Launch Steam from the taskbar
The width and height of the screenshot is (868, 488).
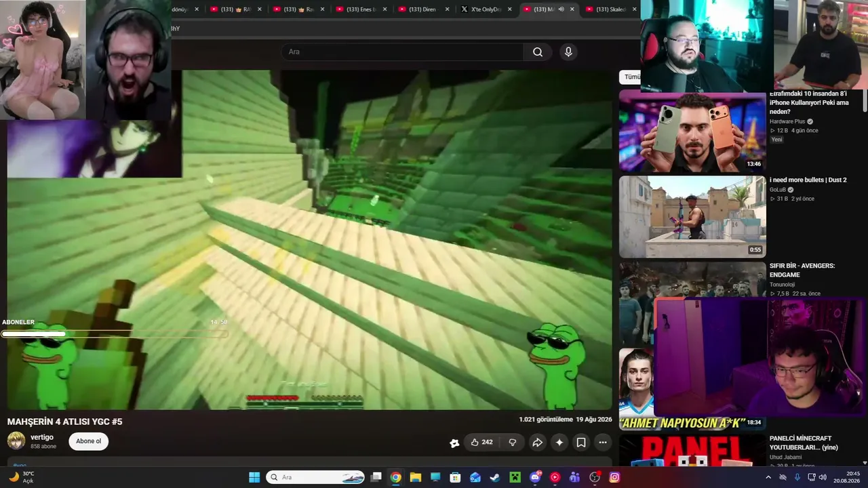pyautogui.click(x=495, y=477)
